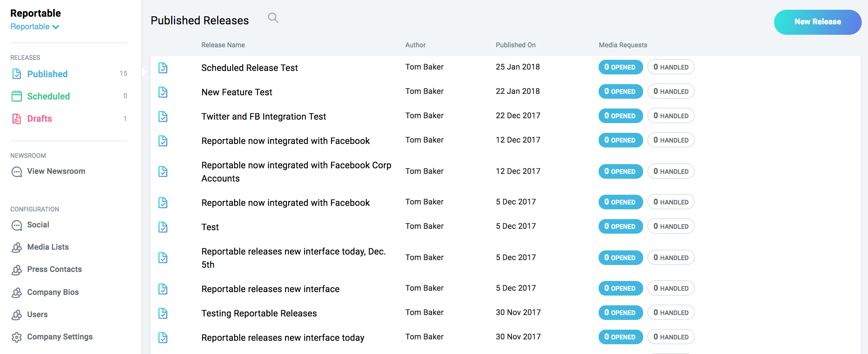The height and width of the screenshot is (354, 868).
Task: Click file icon for the release named Test
Action: click(163, 227)
